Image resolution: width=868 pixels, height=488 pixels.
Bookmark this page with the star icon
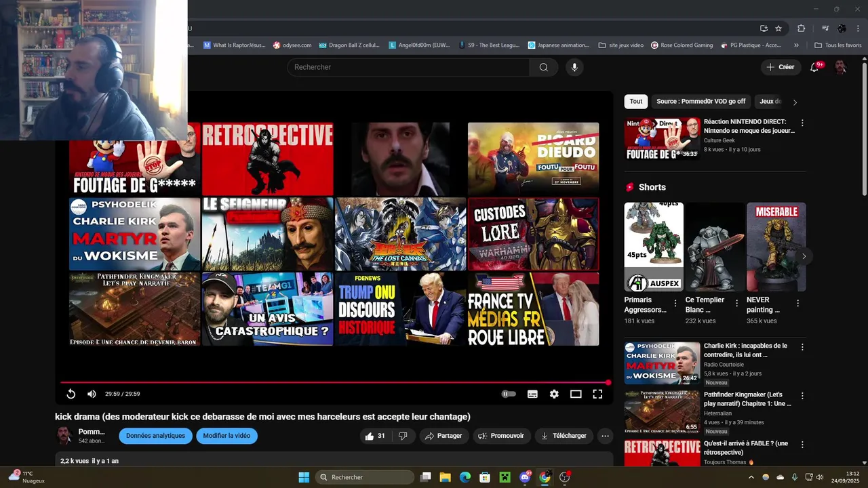pos(778,28)
